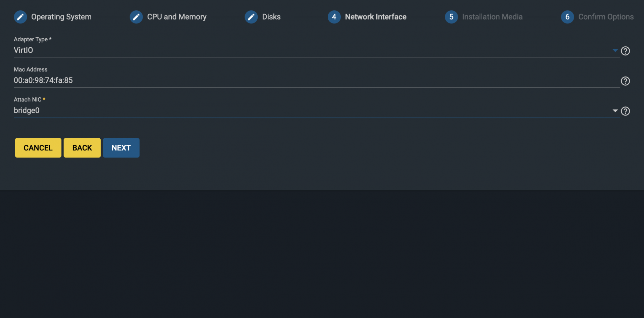Click the step 6 Confirm Options circle
Screen dimensions: 644x318
(x=568, y=17)
